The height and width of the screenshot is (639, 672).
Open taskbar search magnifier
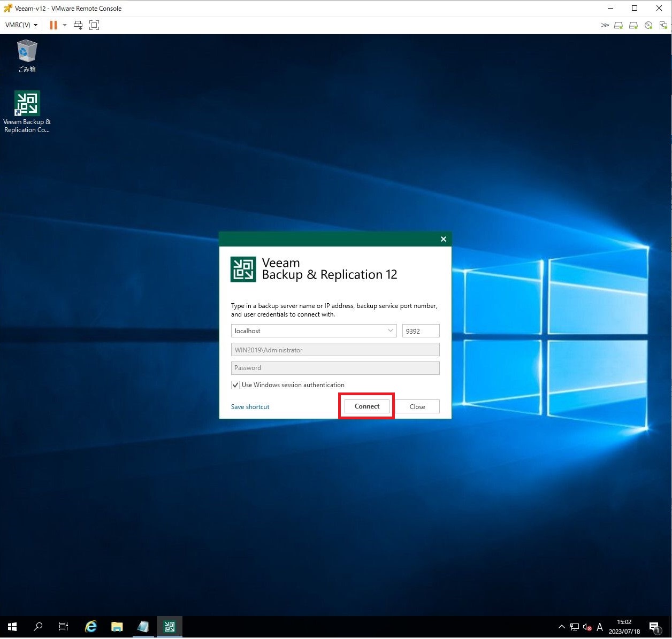click(x=38, y=627)
